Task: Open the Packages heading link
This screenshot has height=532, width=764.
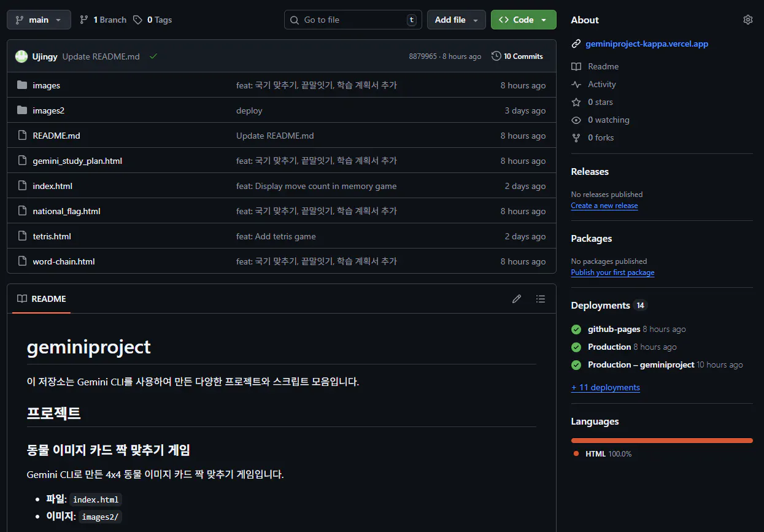Action: point(591,238)
